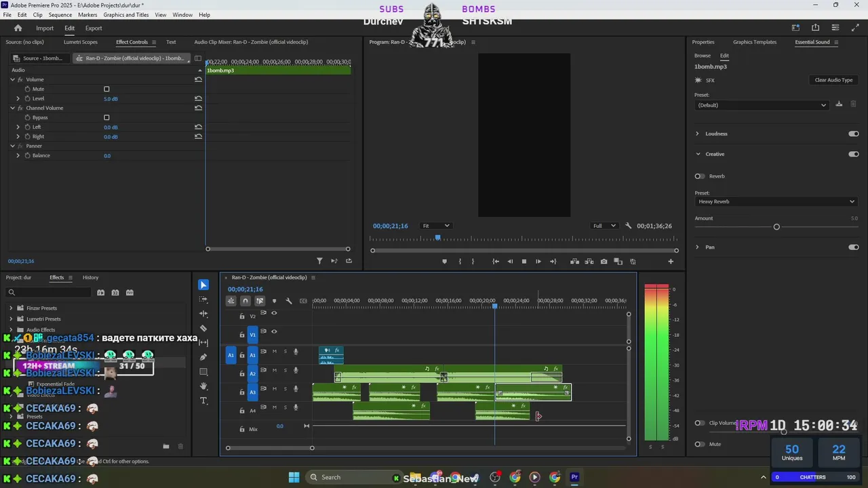Open the Quick Export share icon
This screenshot has height=488, width=868.
(815, 28)
